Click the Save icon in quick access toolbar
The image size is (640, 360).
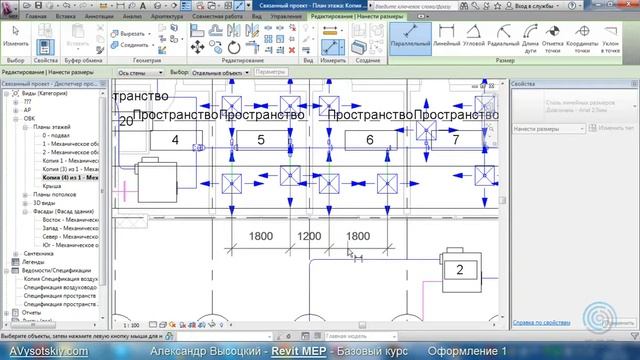[x=38, y=6]
